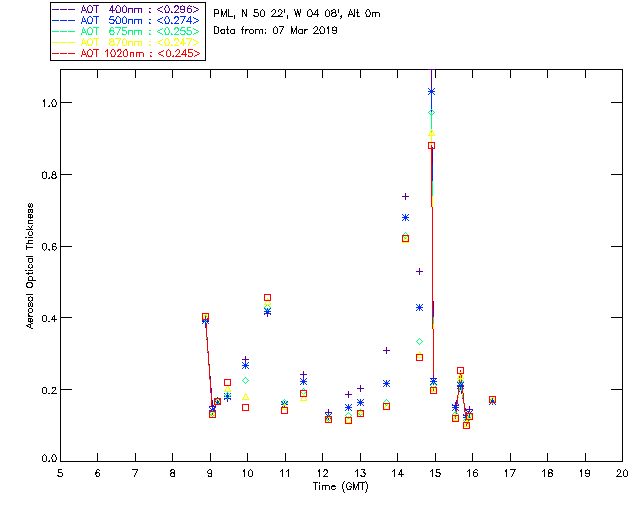Click the red square peak marker near 0.88
Screen dimensions: 640x512
431,146
